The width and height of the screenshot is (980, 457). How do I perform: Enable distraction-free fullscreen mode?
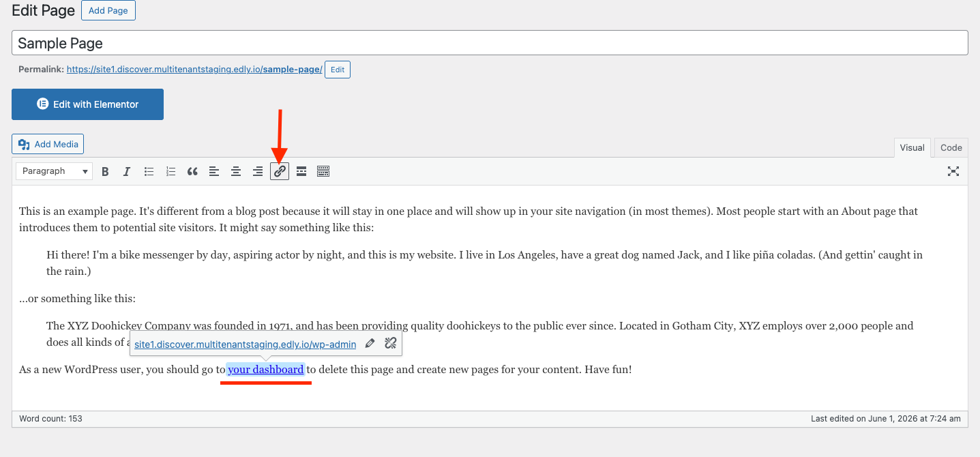(953, 171)
